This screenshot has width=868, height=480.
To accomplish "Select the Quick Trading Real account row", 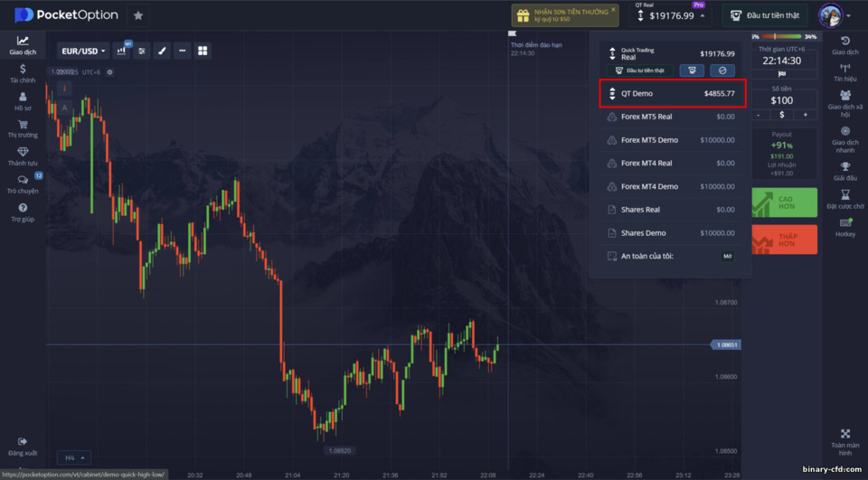I will pos(671,53).
